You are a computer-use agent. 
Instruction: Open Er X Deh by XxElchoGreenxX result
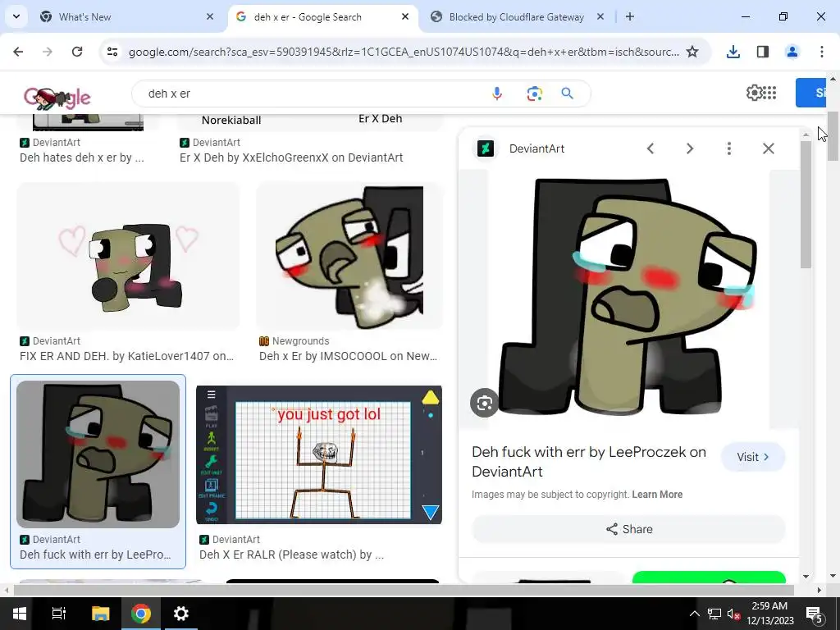pyautogui.click(x=291, y=157)
